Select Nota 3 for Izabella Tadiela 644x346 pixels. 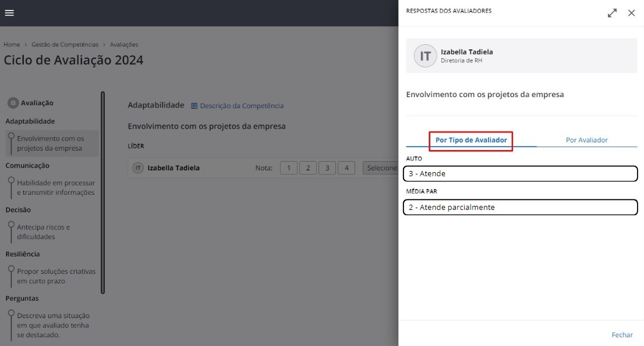pos(326,167)
